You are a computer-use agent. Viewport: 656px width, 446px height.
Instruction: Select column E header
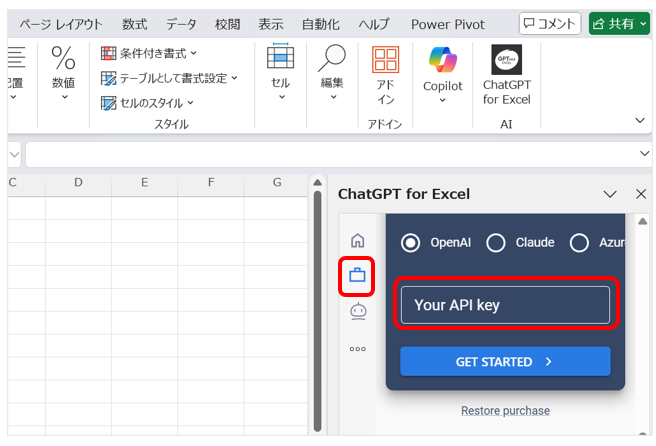pyautogui.click(x=144, y=183)
